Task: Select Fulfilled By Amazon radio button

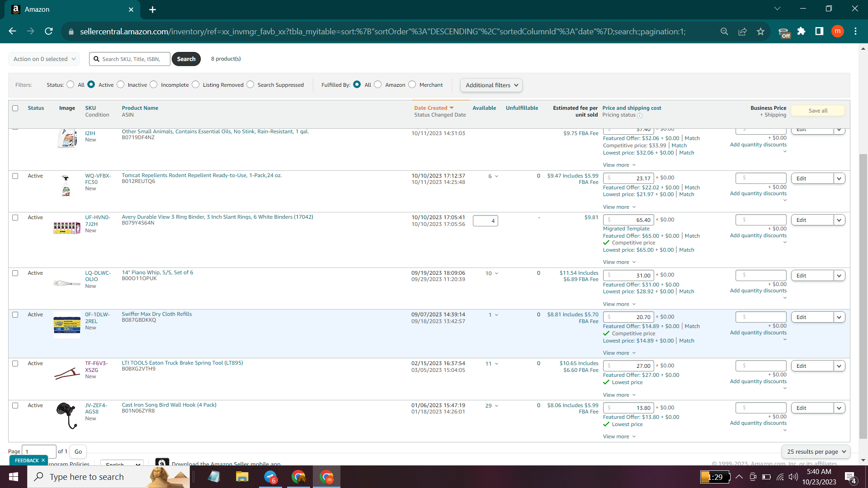Action: click(378, 84)
